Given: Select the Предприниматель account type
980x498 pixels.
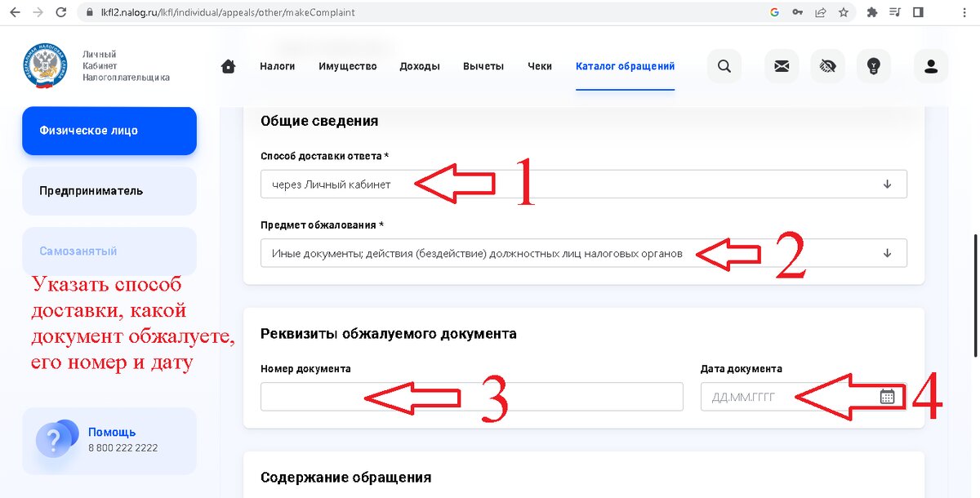Looking at the screenshot, I should (x=109, y=190).
